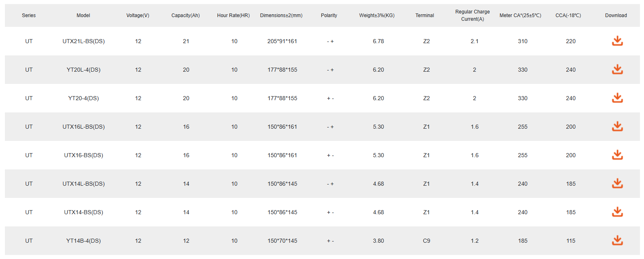Download the UTX14L-BS(DS) datasheet

[617, 183]
